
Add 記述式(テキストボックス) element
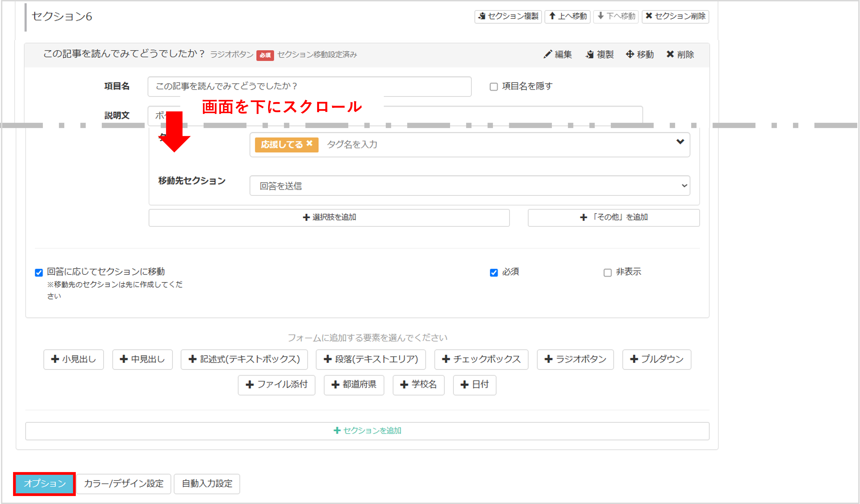[244, 359]
